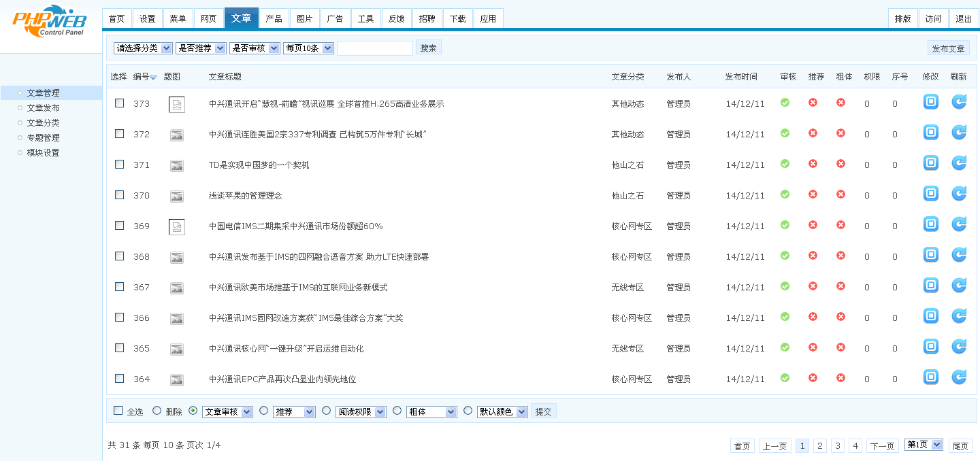Click the search keyword input field
The image size is (980, 461).
point(375,48)
